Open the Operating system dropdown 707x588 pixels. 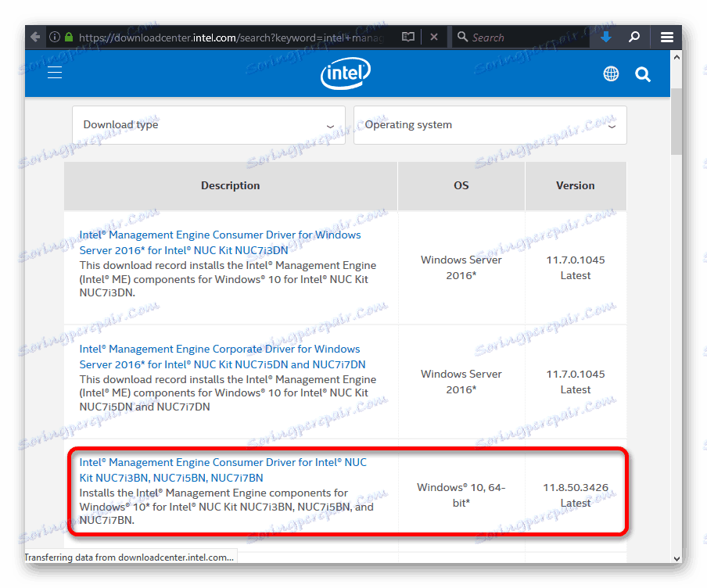(x=490, y=124)
